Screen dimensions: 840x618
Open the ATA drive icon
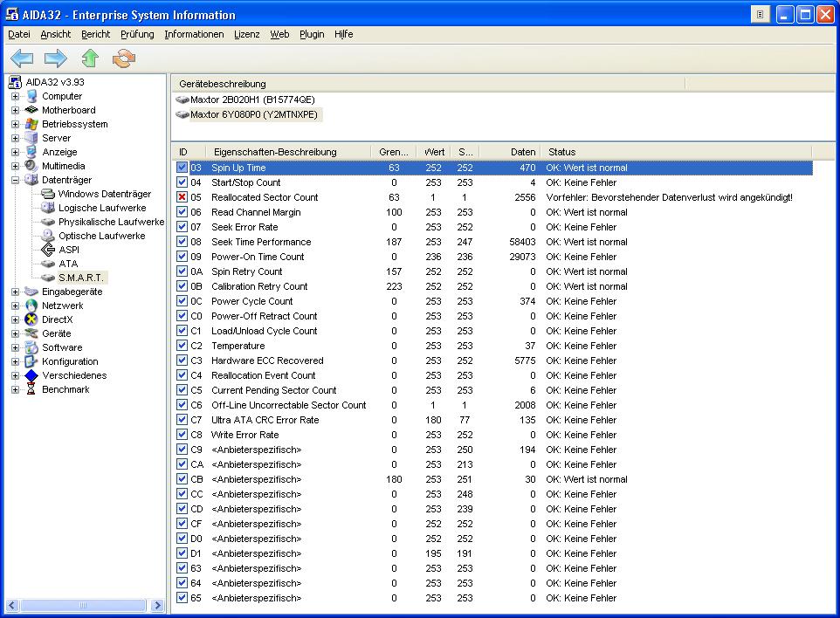tap(48, 264)
